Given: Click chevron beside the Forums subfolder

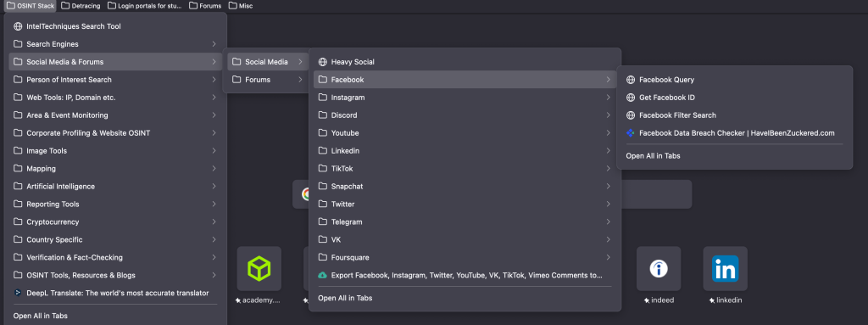Looking at the screenshot, I should pos(301,79).
